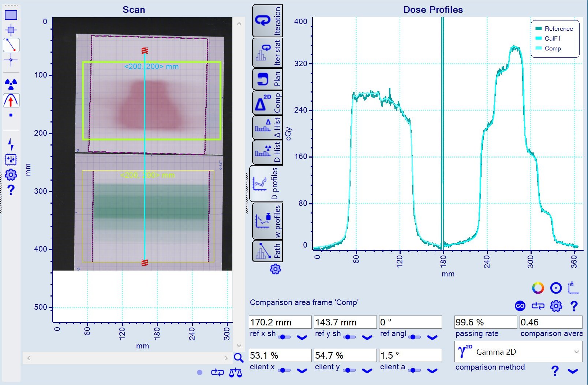Click the Reference legend entry
This screenshot has height=385, width=588.
[x=558, y=29]
